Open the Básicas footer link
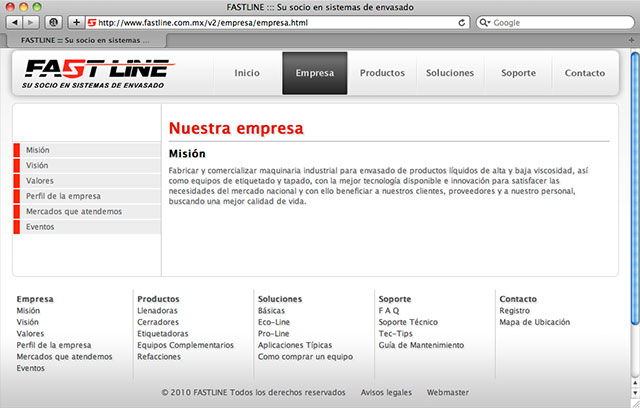 (x=271, y=310)
